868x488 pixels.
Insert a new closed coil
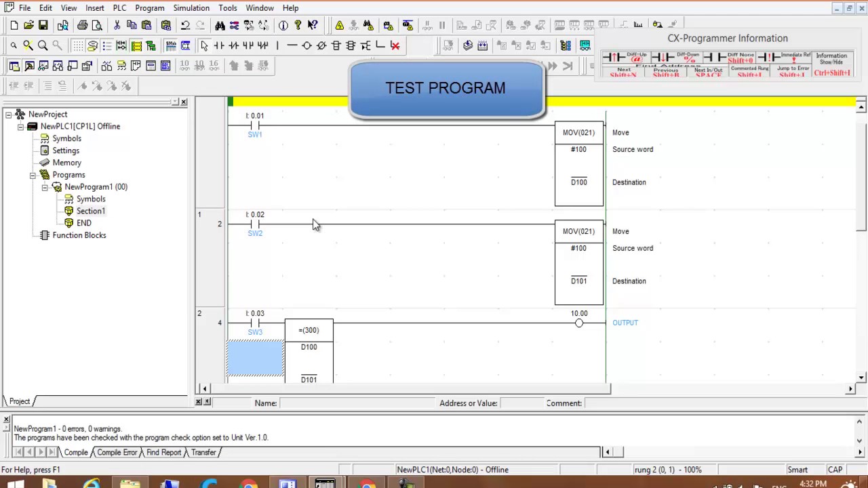pyautogui.click(x=321, y=45)
